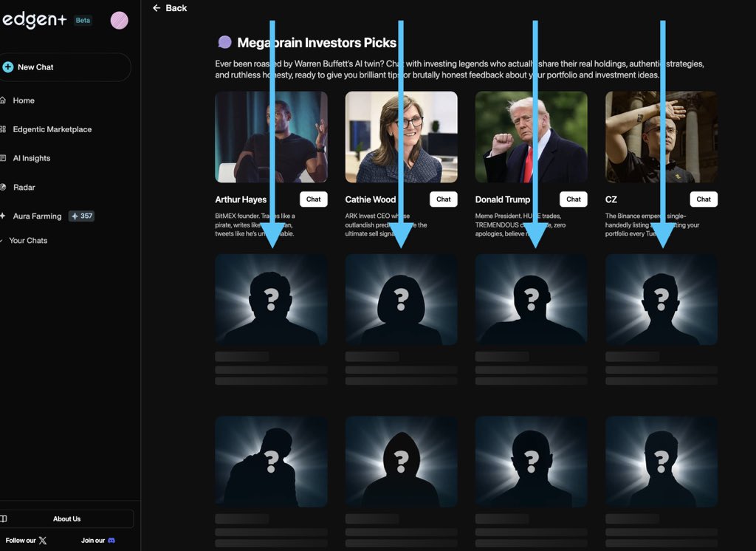Click the AI Insights icon
The image size is (756, 551).
3,158
